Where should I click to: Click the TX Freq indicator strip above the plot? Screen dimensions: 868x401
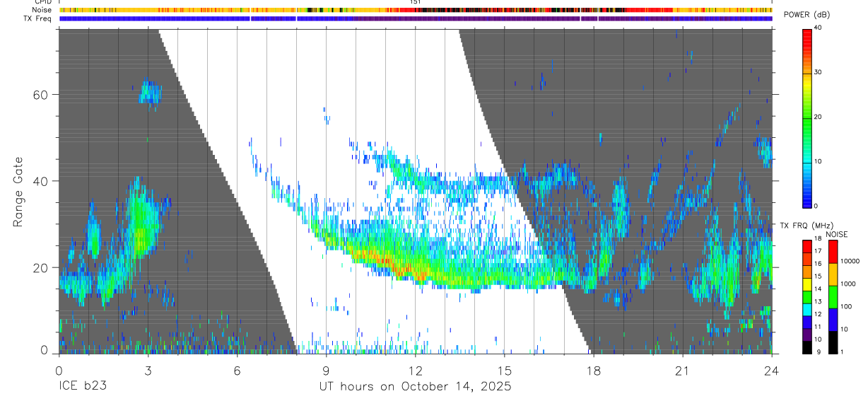[416, 19]
